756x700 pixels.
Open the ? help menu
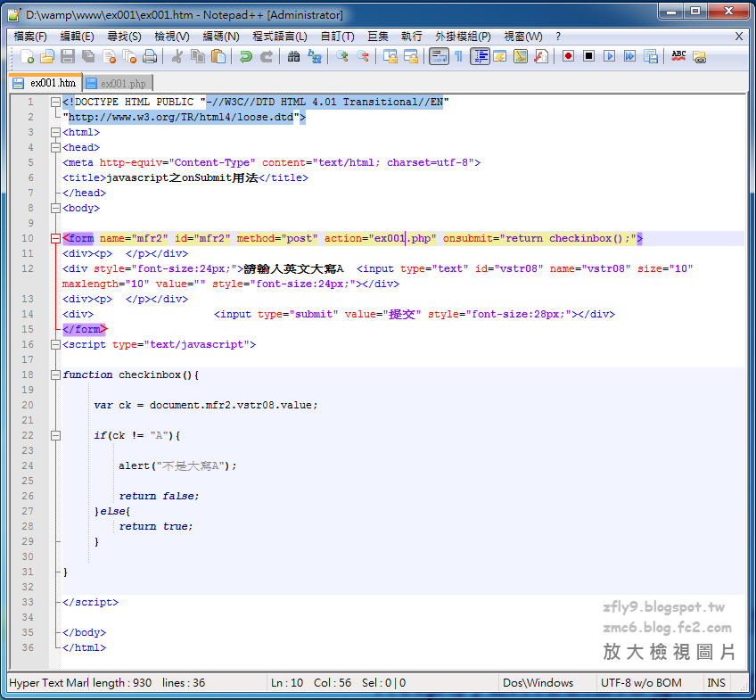pyautogui.click(x=558, y=37)
